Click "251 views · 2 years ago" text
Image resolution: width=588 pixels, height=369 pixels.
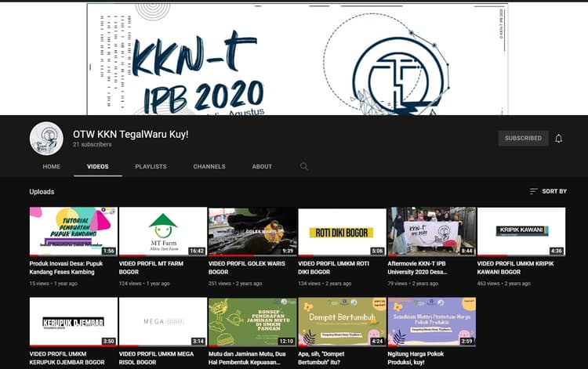point(235,284)
